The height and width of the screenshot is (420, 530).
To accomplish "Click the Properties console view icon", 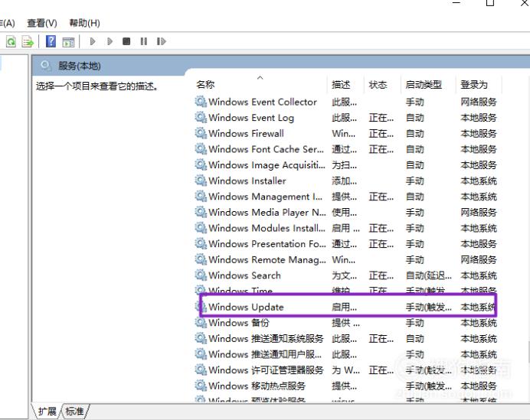I will [x=68, y=42].
